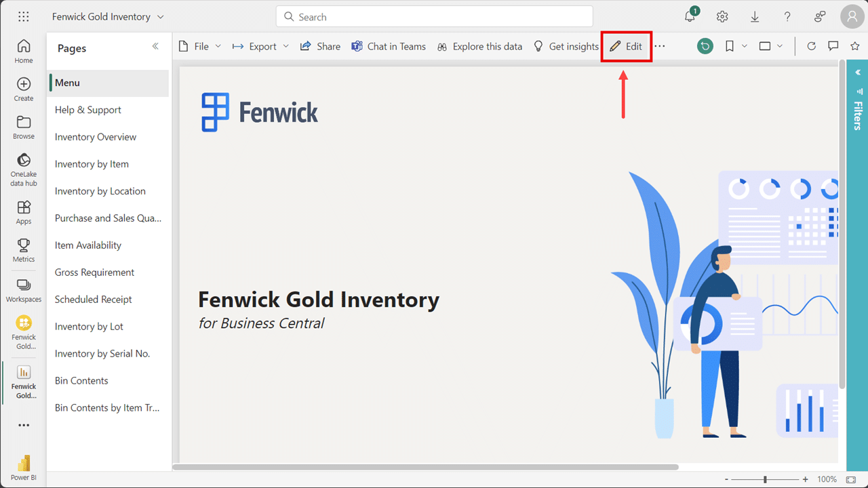Open the Inventory by Serial No. page
This screenshot has width=868, height=488.
tap(108, 354)
